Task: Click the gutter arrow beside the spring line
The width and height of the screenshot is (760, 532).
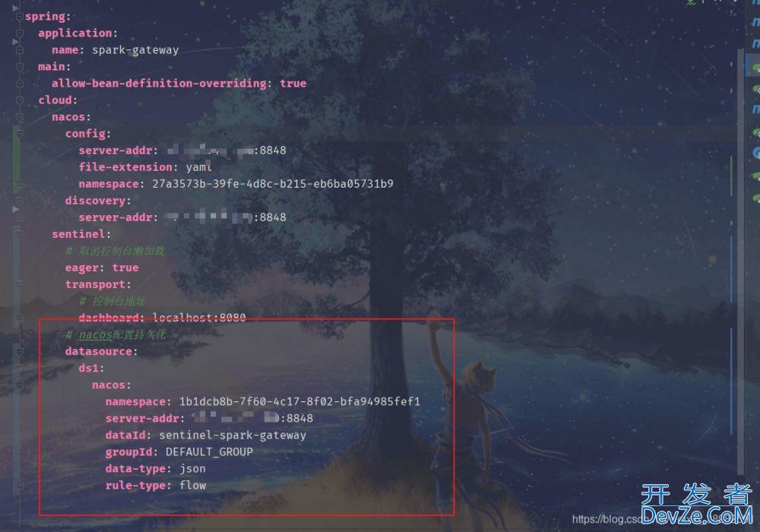Action: (x=15, y=8)
